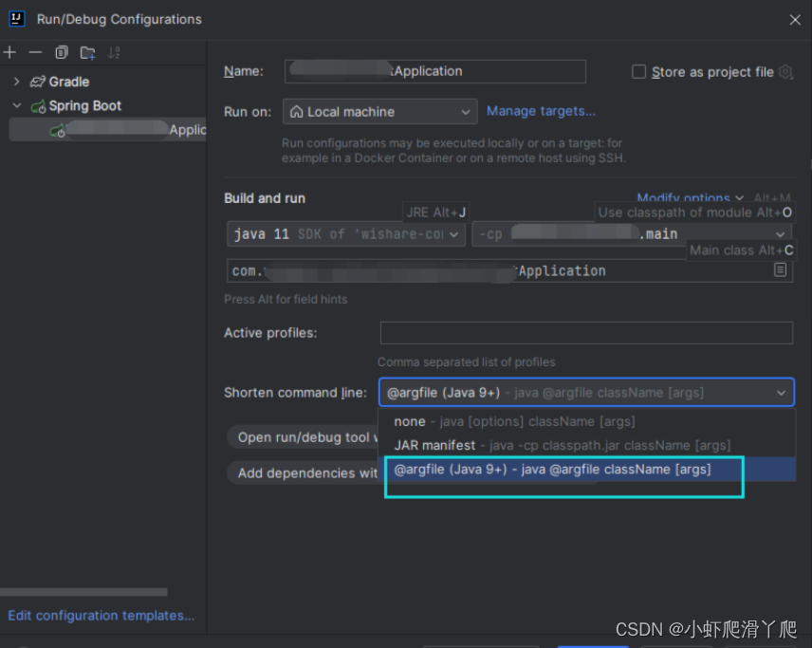Create new folder icon in toolbar
812x648 pixels.
coord(87,53)
